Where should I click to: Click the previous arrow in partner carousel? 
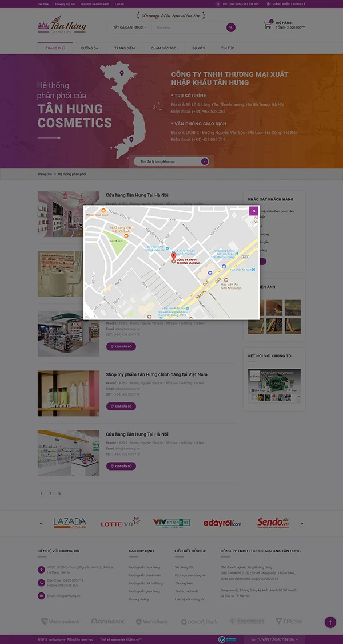[41, 523]
